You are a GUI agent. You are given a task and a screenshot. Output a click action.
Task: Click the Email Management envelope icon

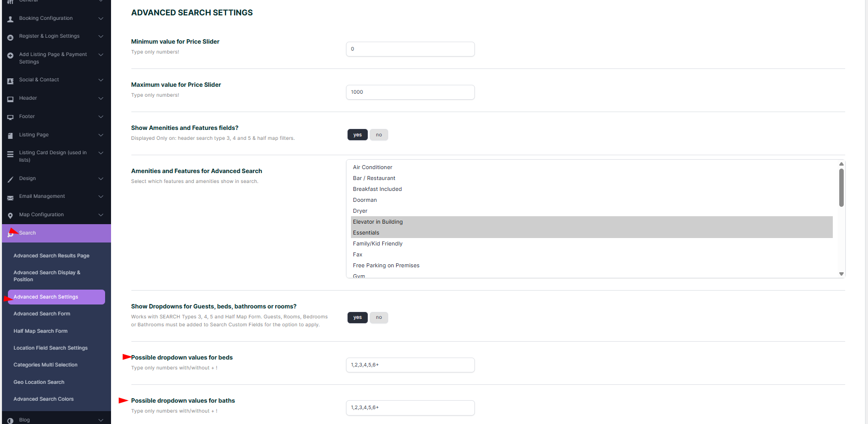tap(10, 197)
